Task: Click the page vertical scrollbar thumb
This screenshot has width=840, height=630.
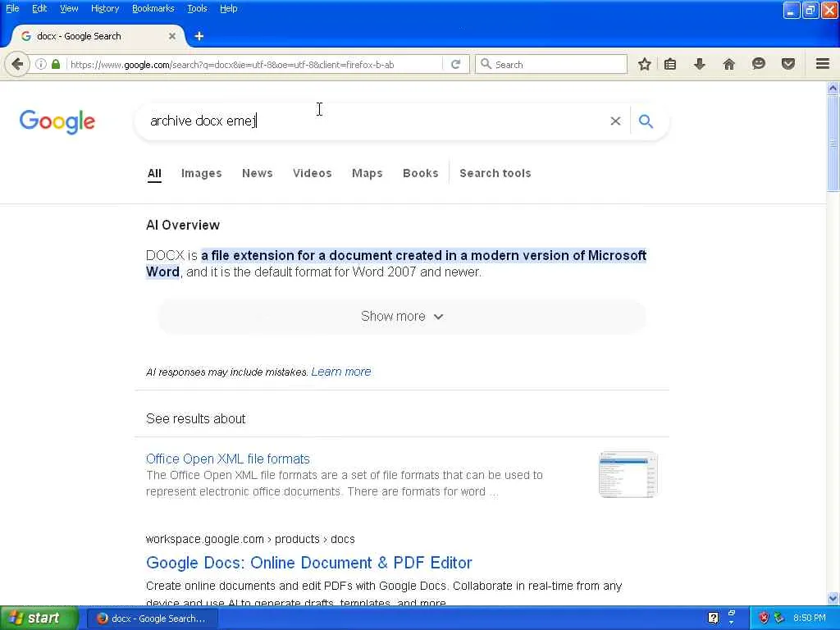Action: click(x=833, y=144)
